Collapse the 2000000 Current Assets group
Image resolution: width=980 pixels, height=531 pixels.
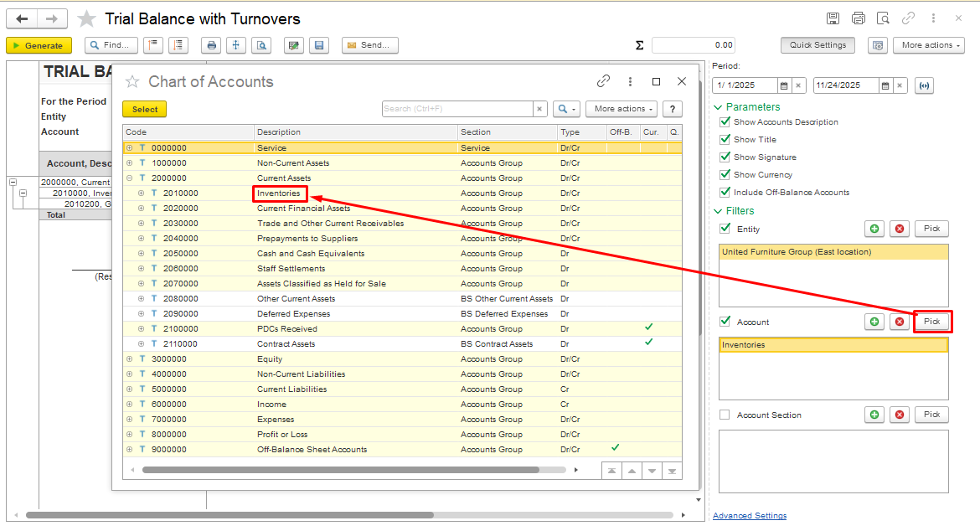coord(130,178)
